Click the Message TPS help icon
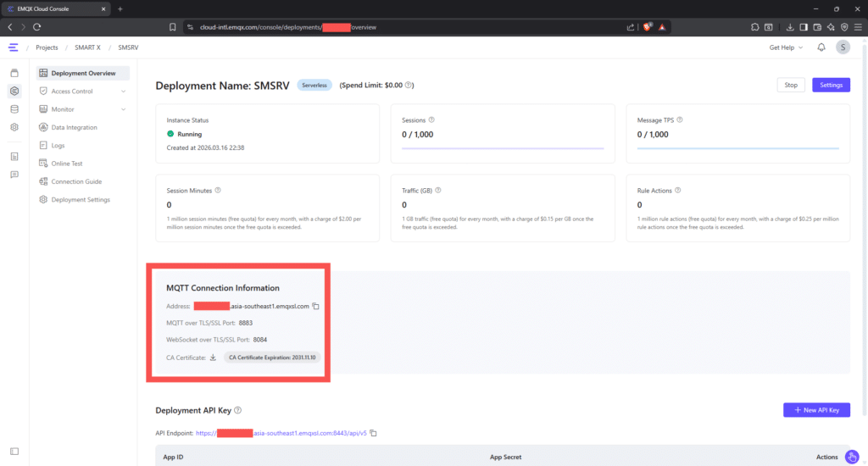 point(680,120)
